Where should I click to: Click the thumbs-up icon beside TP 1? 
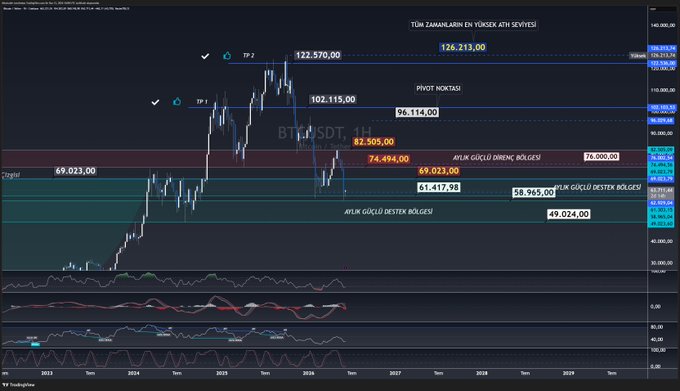pos(177,101)
